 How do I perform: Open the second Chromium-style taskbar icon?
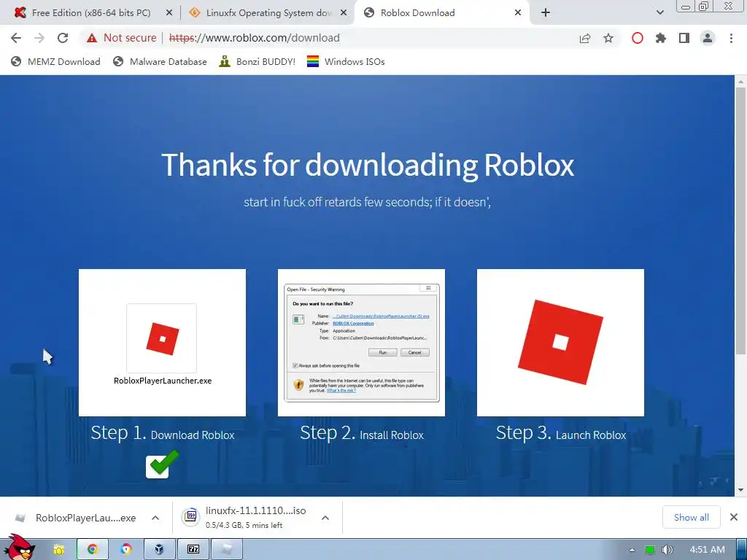click(x=125, y=550)
